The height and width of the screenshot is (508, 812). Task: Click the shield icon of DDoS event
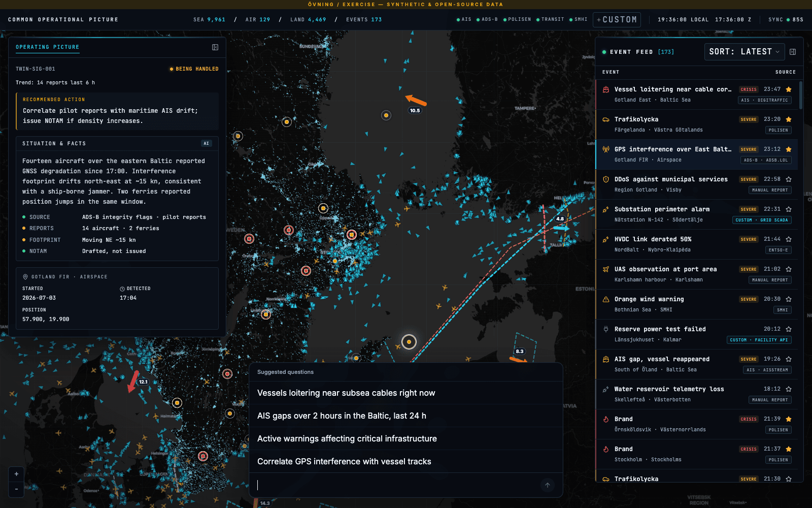pyautogui.click(x=605, y=179)
